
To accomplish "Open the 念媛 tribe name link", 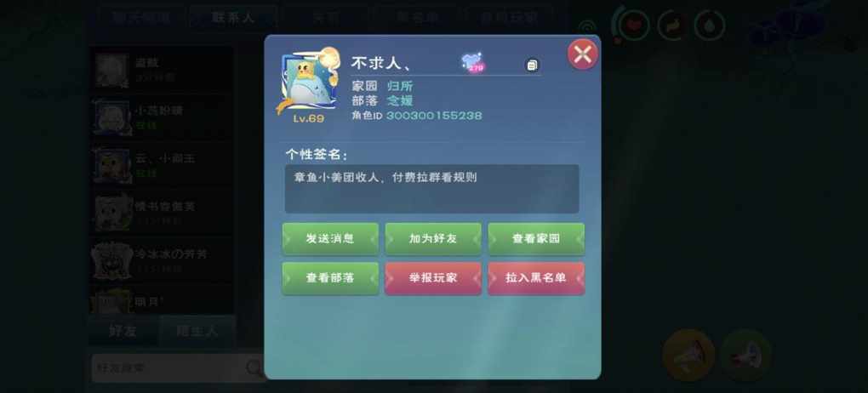I will pos(400,100).
